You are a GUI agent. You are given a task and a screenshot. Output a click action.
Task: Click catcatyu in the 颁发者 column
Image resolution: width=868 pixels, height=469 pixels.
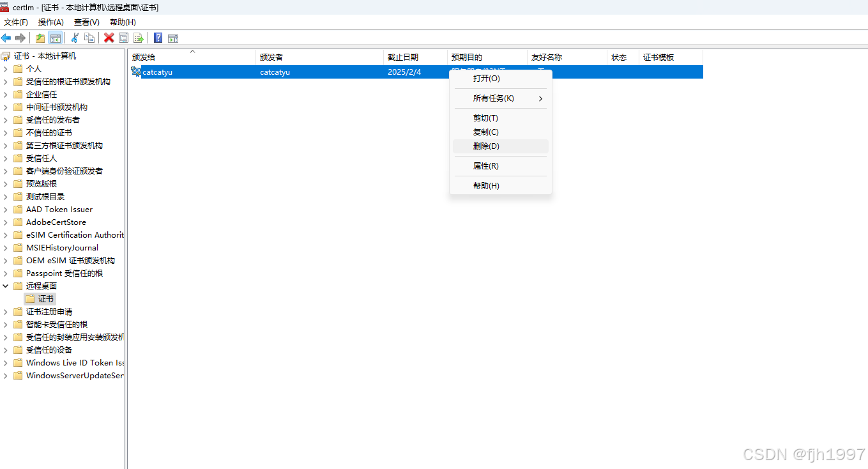coord(275,72)
